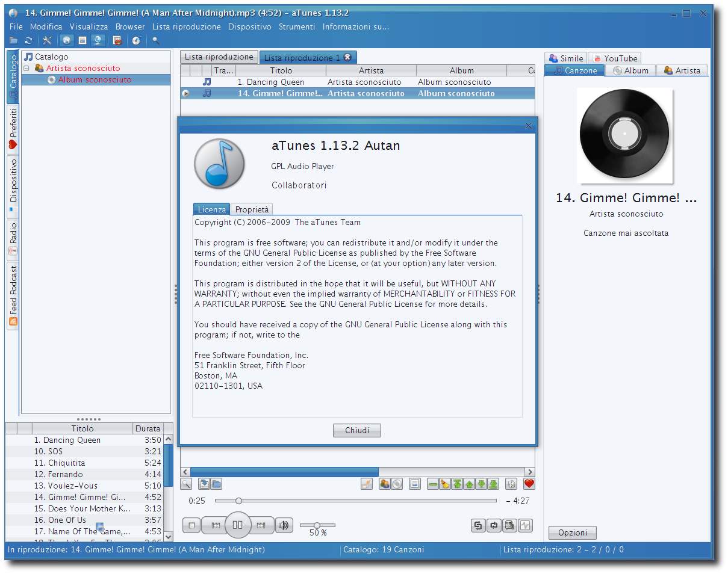Open the Modifica menu
Viewport: 728px width, 574px height.
pyautogui.click(x=46, y=26)
